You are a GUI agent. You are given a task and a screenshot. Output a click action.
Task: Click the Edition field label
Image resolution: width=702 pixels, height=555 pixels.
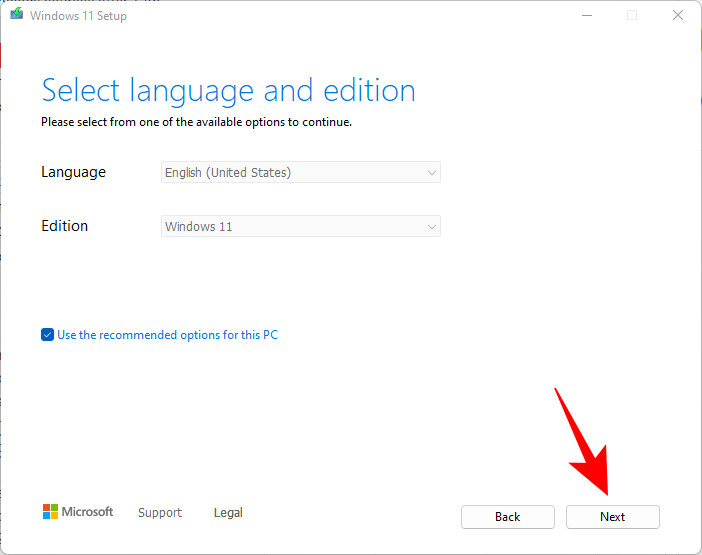pyautogui.click(x=65, y=226)
